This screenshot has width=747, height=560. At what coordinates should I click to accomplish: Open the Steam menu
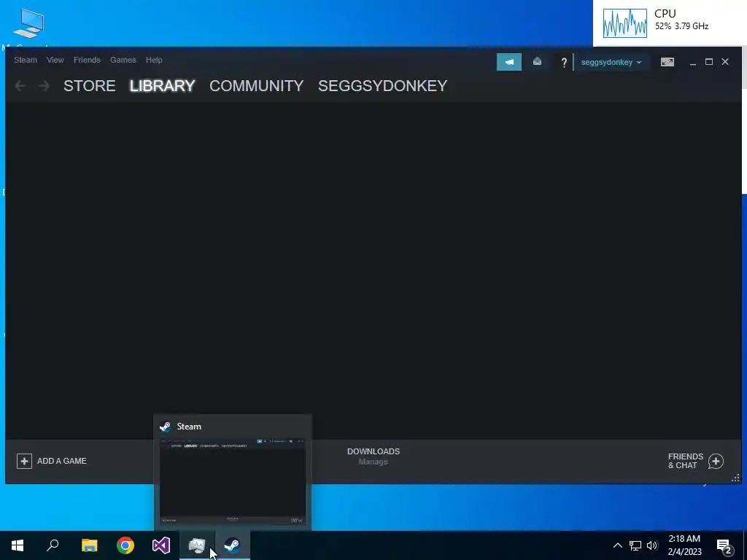[26, 60]
